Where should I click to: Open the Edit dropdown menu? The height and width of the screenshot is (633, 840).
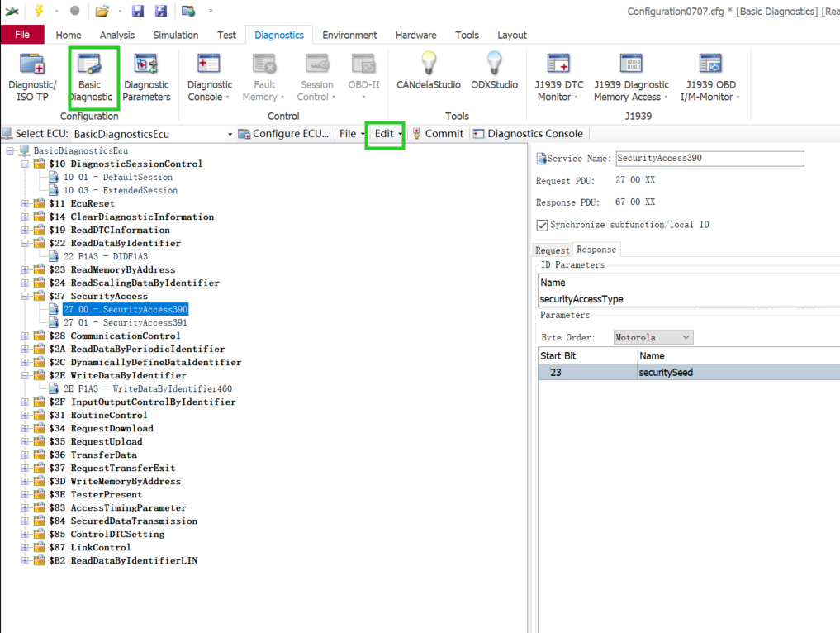[387, 134]
